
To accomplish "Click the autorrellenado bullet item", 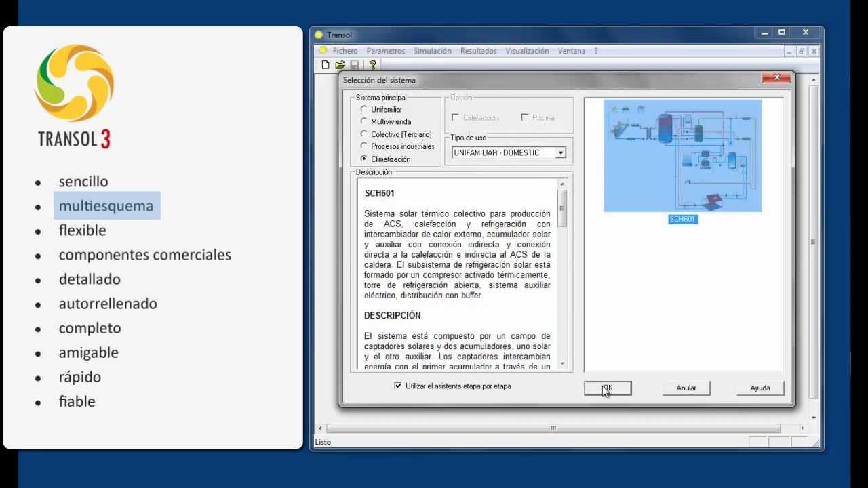I will tap(108, 304).
